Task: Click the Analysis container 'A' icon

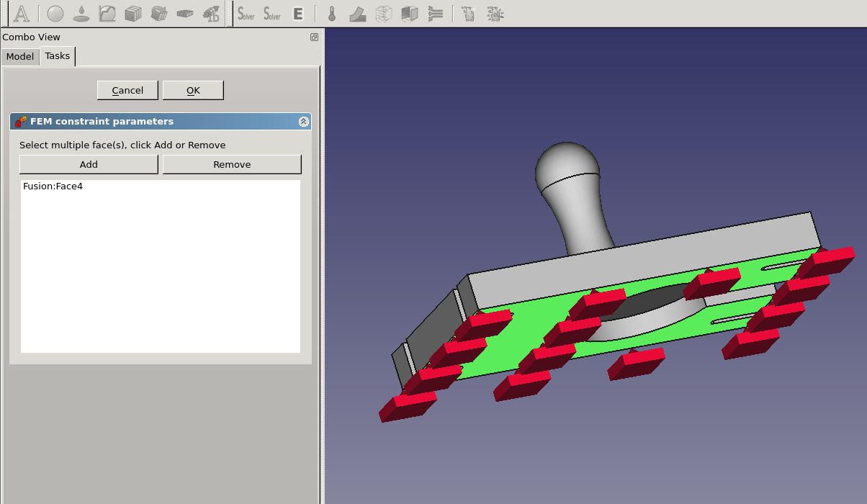Action: tap(22, 14)
